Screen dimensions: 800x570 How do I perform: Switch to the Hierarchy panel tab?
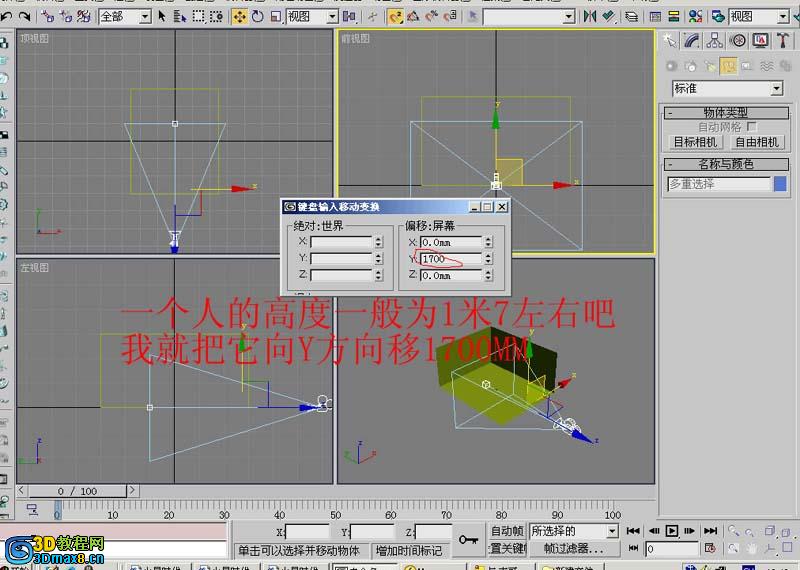tap(715, 41)
